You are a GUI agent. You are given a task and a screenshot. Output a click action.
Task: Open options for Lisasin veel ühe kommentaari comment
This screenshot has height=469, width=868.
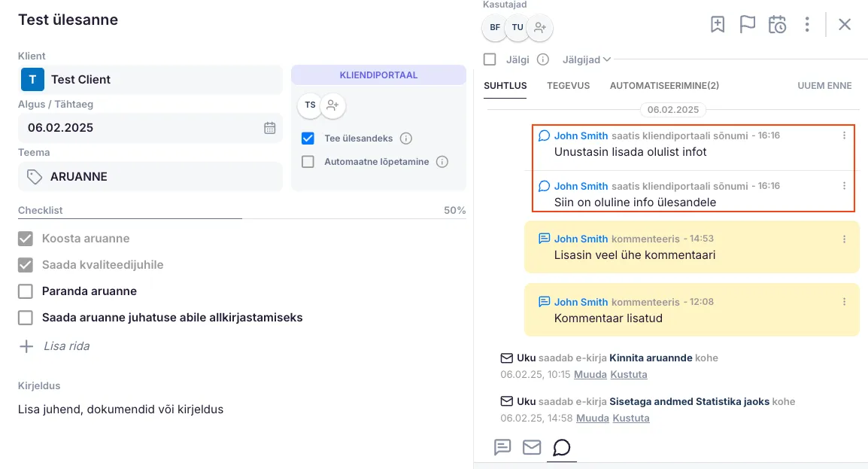(x=844, y=239)
